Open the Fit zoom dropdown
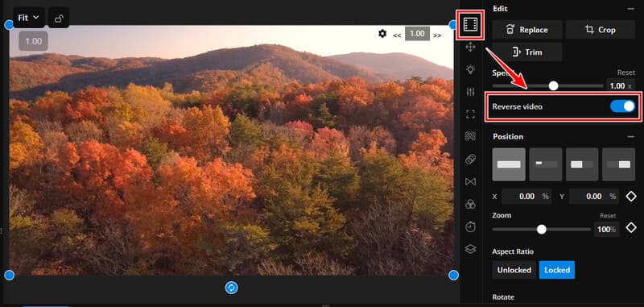Screen dimensions: 644x307 point(29,18)
